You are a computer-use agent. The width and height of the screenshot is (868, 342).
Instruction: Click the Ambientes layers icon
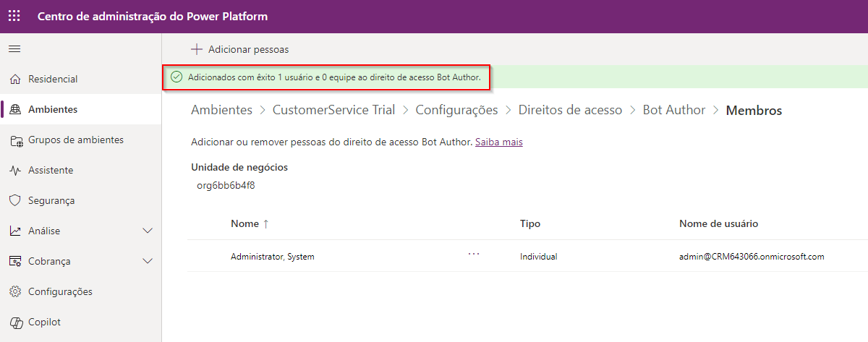pyautogui.click(x=15, y=109)
